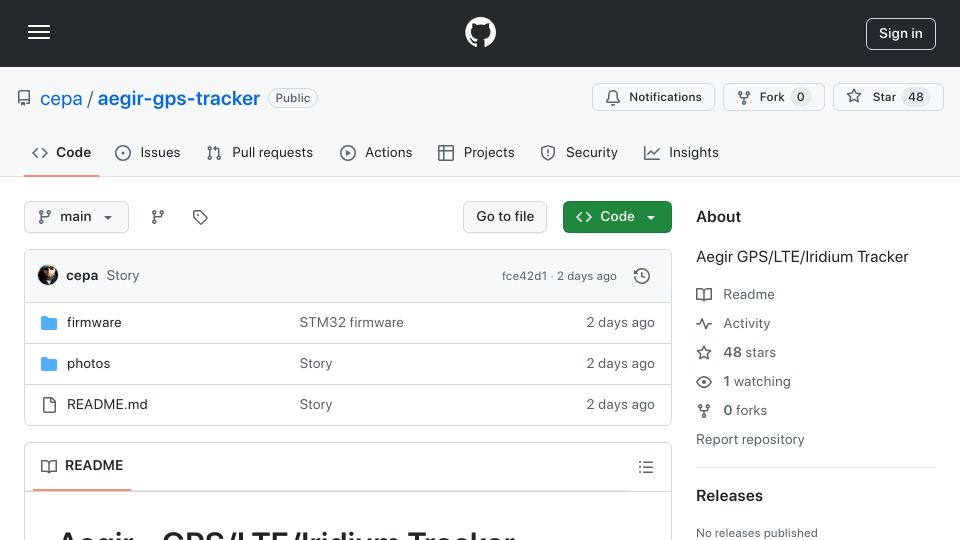Fork the repository
This screenshot has height=540, width=960.
pyautogui.click(x=774, y=97)
